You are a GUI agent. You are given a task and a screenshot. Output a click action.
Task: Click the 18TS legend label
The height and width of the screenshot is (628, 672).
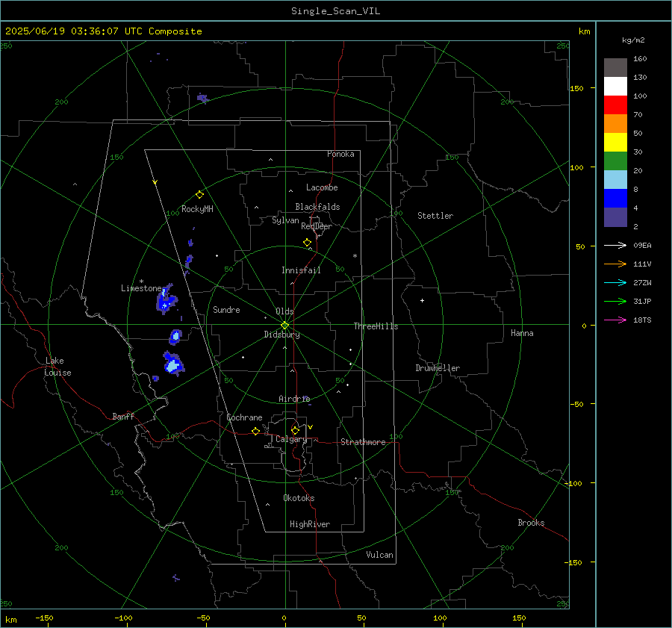642,320
